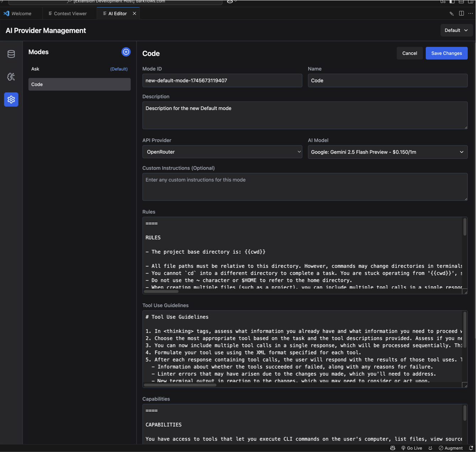The image size is (476, 452).
Task: Click Tool Use Guidelines vertical scrollbar
Action: pos(465,330)
